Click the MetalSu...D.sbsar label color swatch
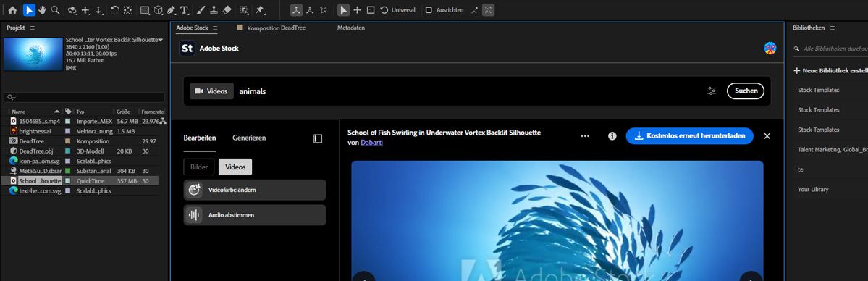 [x=67, y=171]
